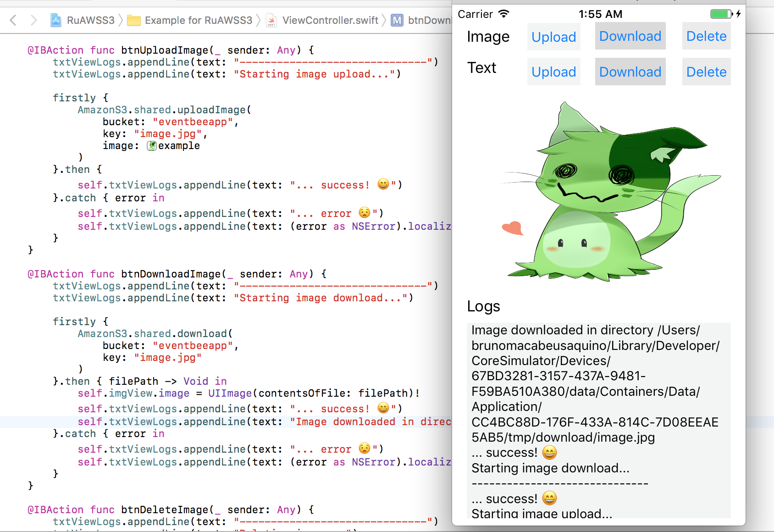Click the simulator battery icon
Screen dimensions: 774x532
[x=721, y=14]
